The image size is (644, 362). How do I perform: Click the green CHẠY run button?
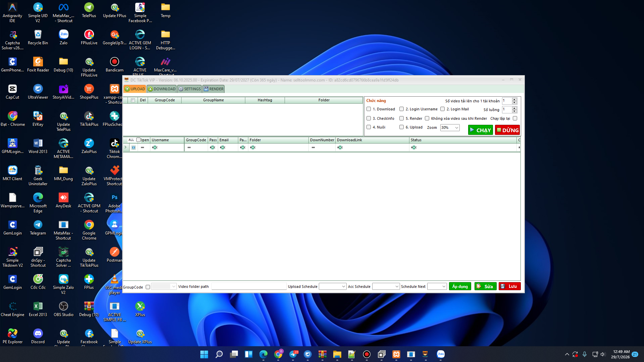pyautogui.click(x=481, y=130)
